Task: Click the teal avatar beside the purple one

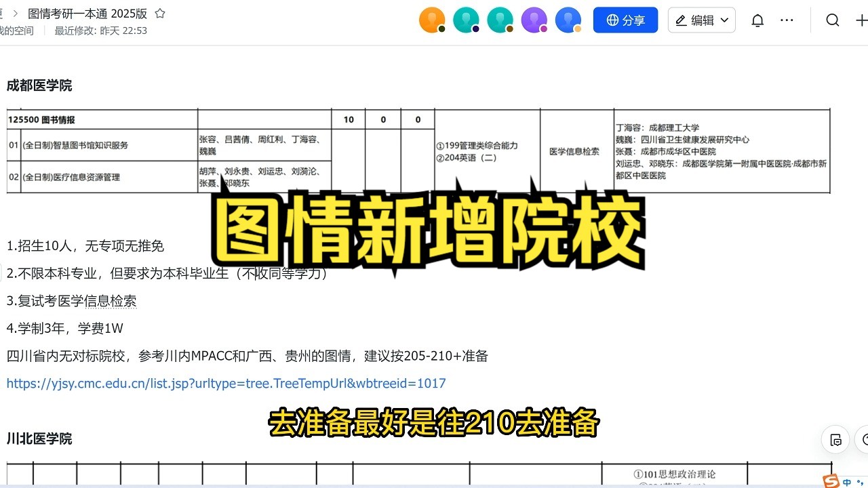Action: coord(500,20)
